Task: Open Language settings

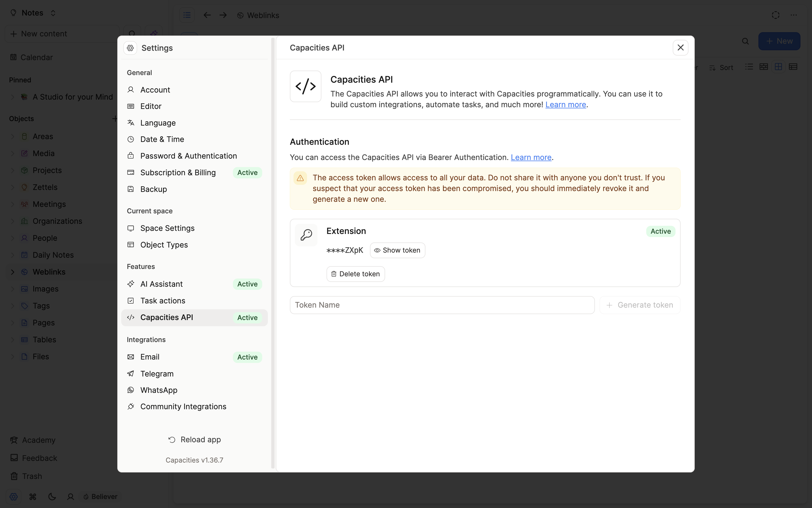Action: (194, 123)
